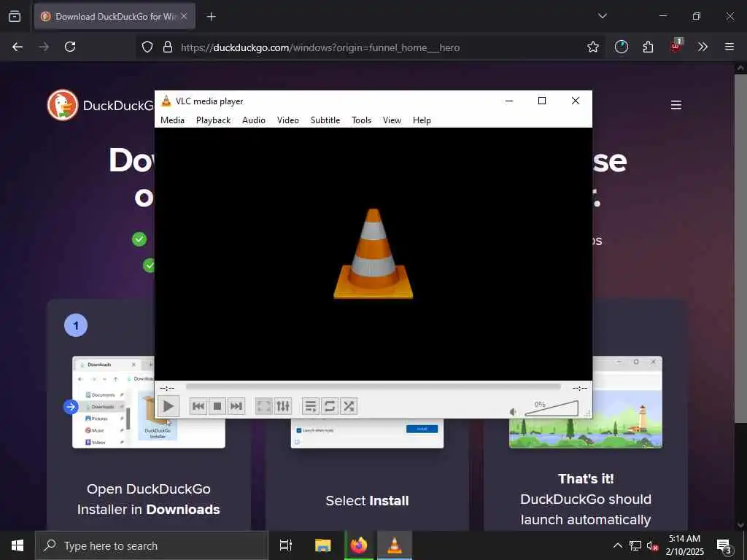Screen dimensions: 747x560
Task: Switch to Firefox in the taskbar
Action: coord(359,545)
